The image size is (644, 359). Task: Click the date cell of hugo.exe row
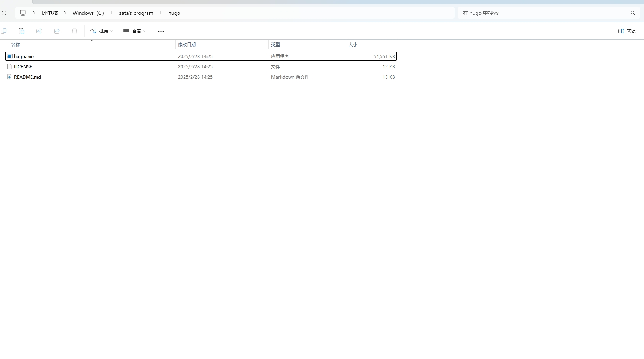click(195, 57)
